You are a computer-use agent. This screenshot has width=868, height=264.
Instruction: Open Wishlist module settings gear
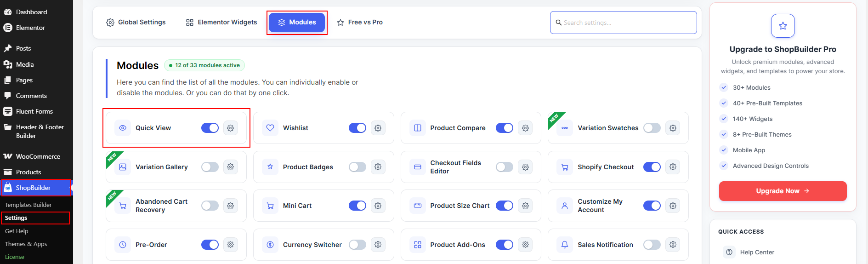378,128
